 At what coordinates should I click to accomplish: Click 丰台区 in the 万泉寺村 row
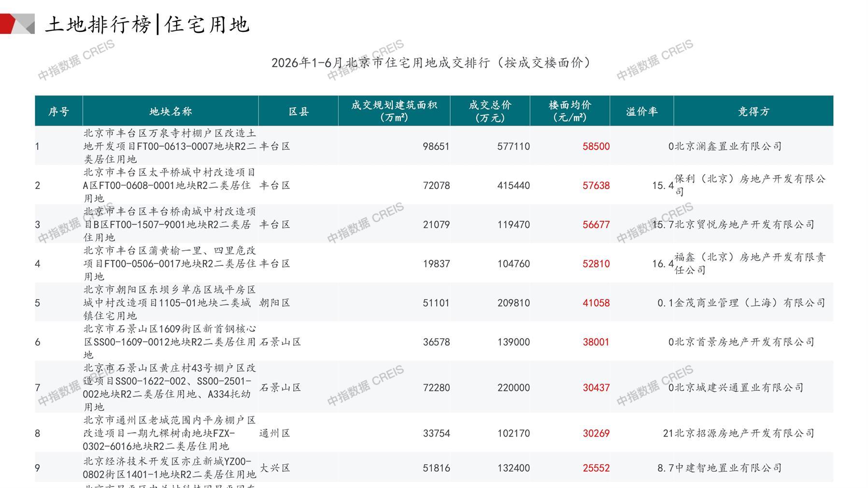pyautogui.click(x=275, y=146)
